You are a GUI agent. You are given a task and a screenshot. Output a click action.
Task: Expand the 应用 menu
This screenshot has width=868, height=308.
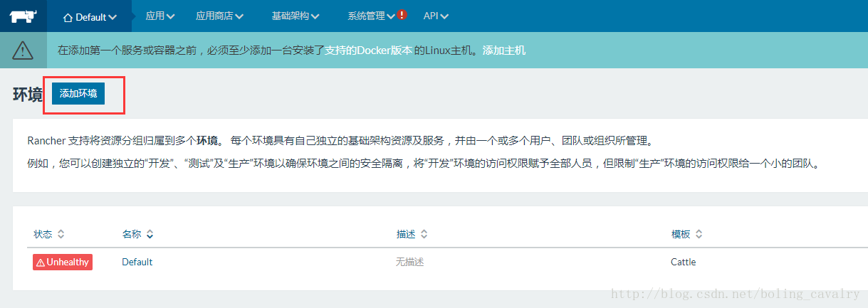coord(160,16)
